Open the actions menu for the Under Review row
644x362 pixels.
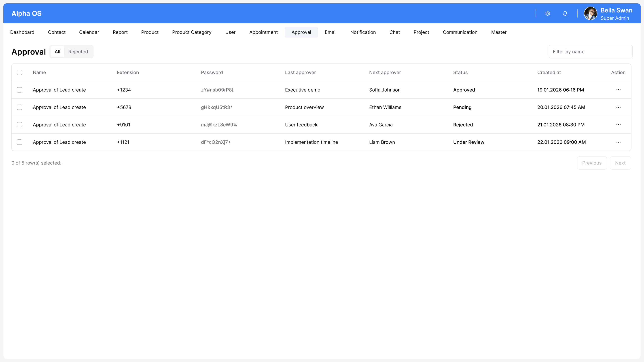pyautogui.click(x=618, y=142)
